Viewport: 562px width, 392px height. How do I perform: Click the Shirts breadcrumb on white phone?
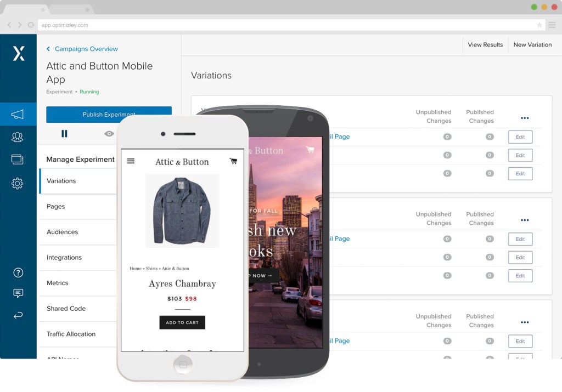click(x=151, y=268)
